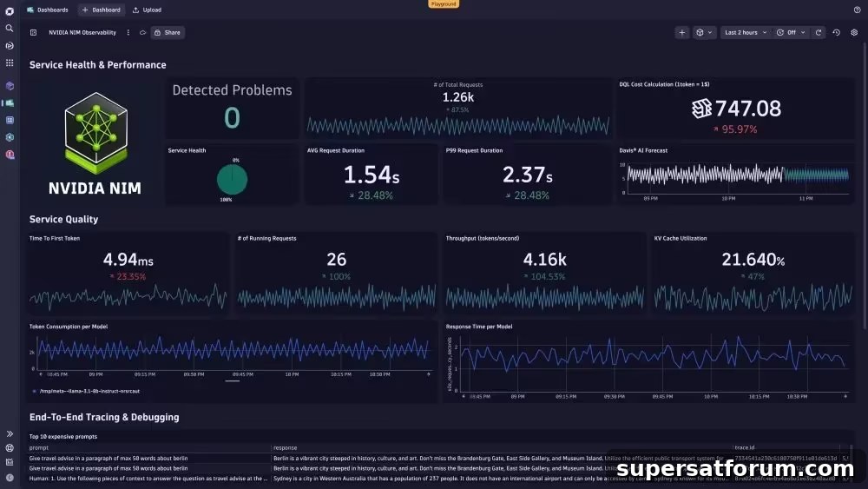
Task: Add a tile with the plus button
Action: pos(682,33)
